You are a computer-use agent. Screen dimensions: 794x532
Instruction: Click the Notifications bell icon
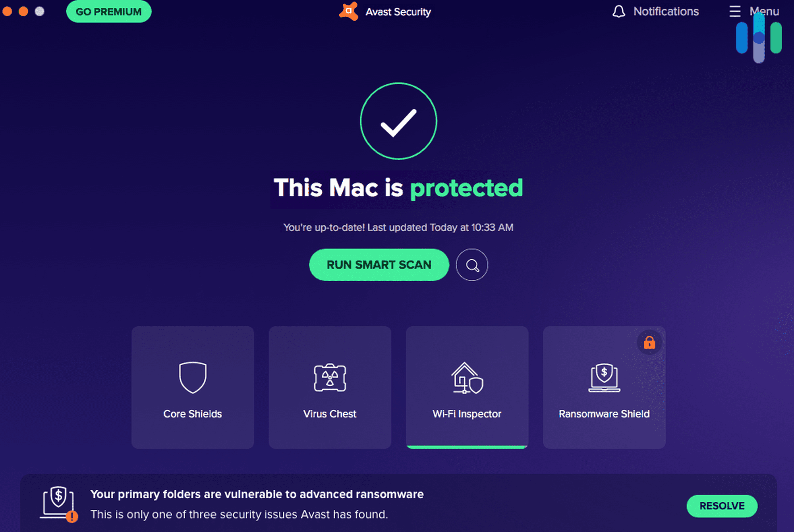[617, 11]
